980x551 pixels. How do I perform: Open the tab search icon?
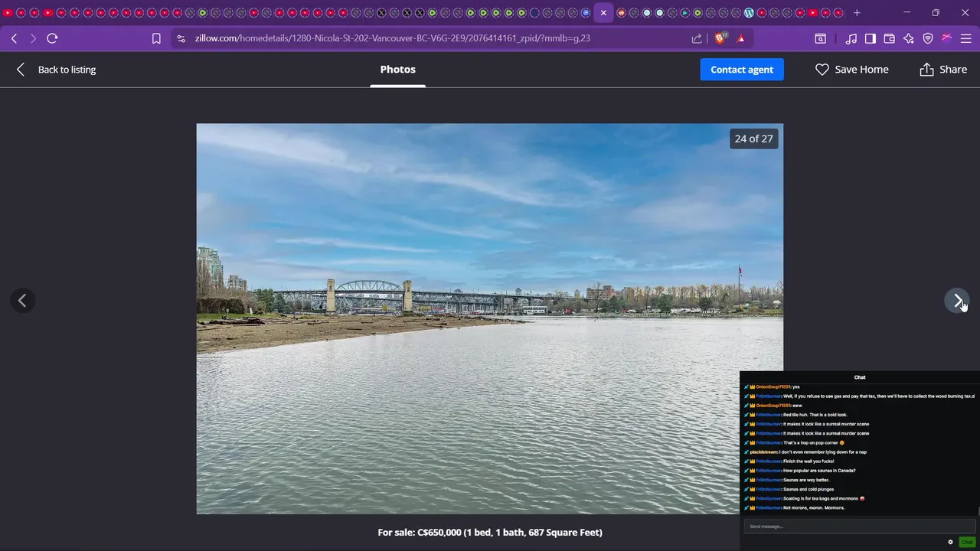820,38
